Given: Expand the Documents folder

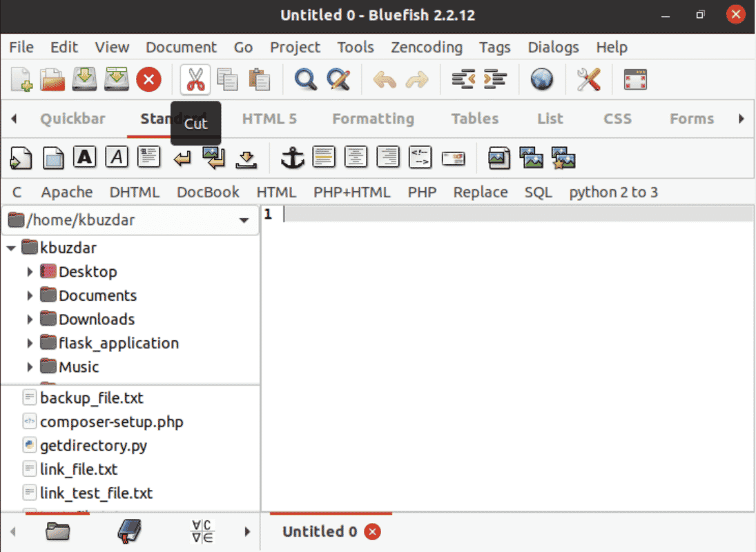Looking at the screenshot, I should point(30,296).
